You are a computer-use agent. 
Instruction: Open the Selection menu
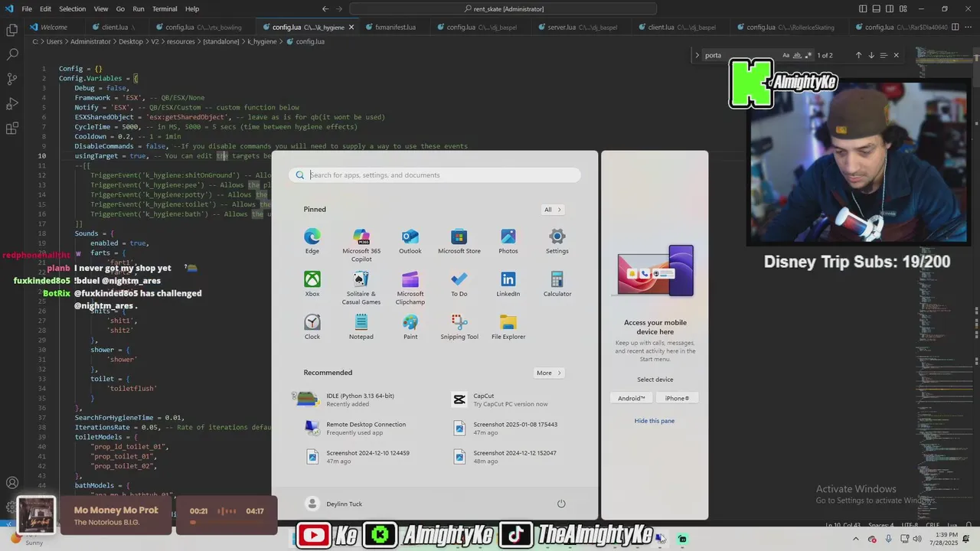73,9
